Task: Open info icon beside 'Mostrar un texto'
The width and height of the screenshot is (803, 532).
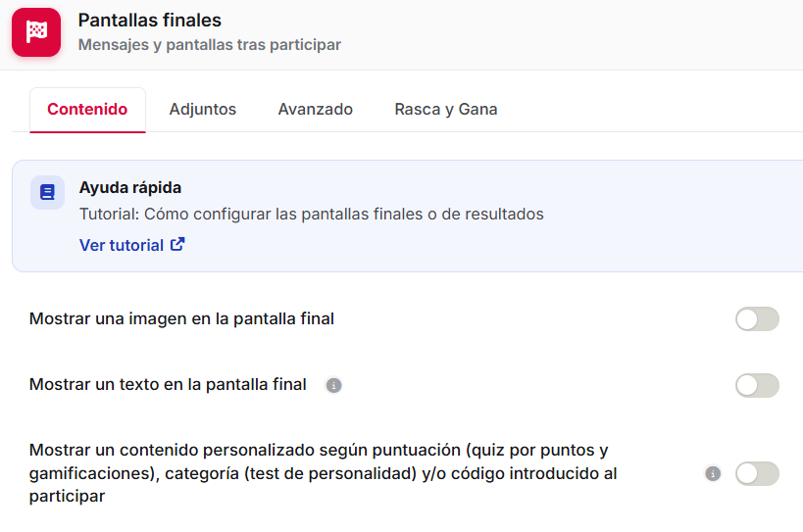Action: pyautogui.click(x=333, y=385)
